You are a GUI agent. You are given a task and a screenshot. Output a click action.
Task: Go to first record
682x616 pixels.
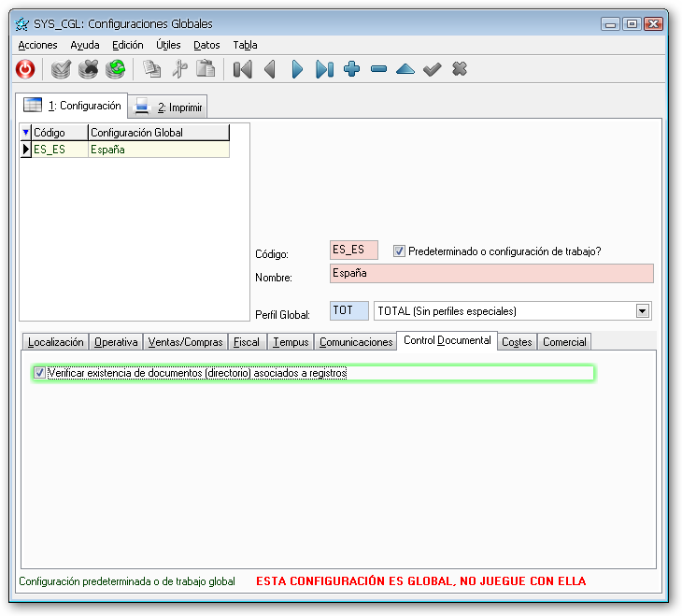[242, 69]
